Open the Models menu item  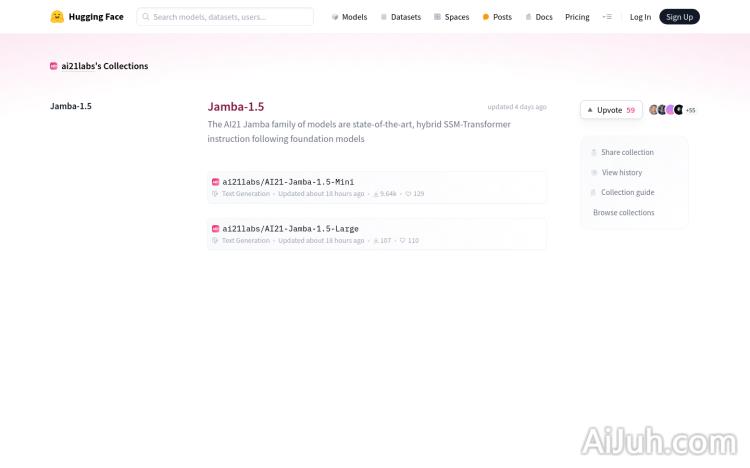(349, 17)
